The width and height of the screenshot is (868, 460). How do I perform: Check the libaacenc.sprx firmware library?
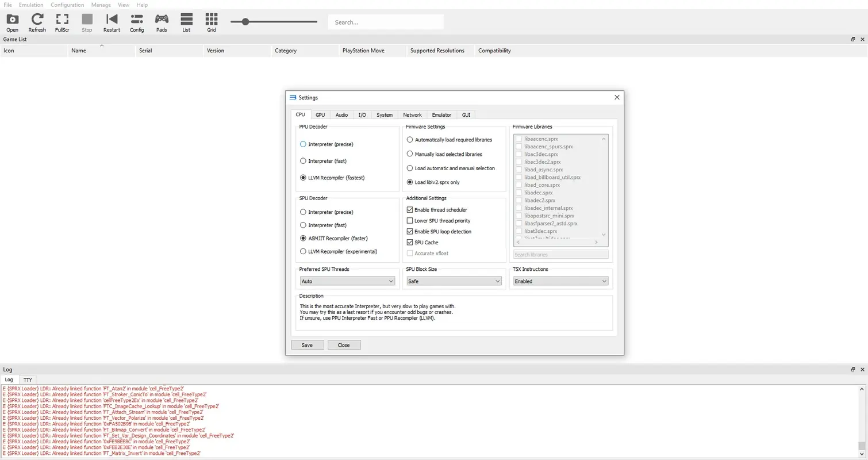[x=519, y=139]
